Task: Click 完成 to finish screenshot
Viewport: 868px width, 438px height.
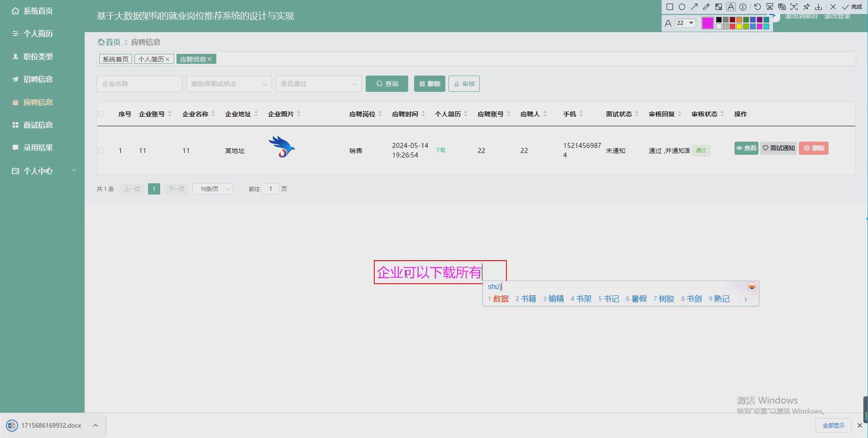Action: (852, 7)
